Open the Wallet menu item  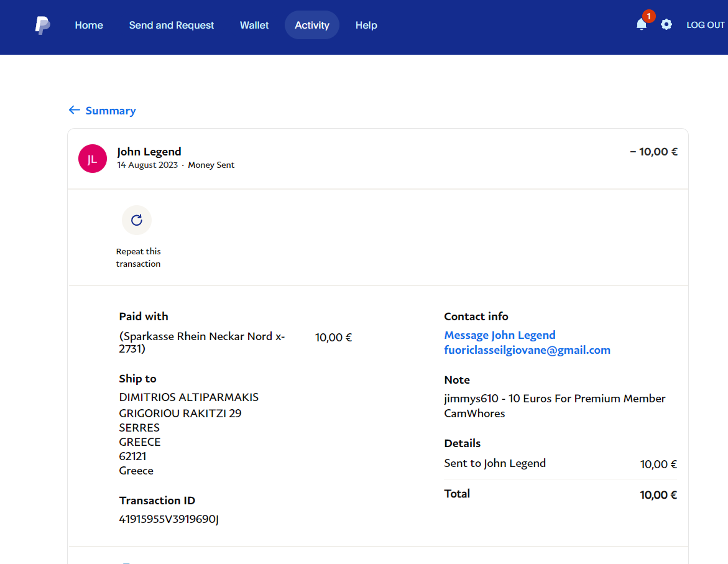coord(254,25)
